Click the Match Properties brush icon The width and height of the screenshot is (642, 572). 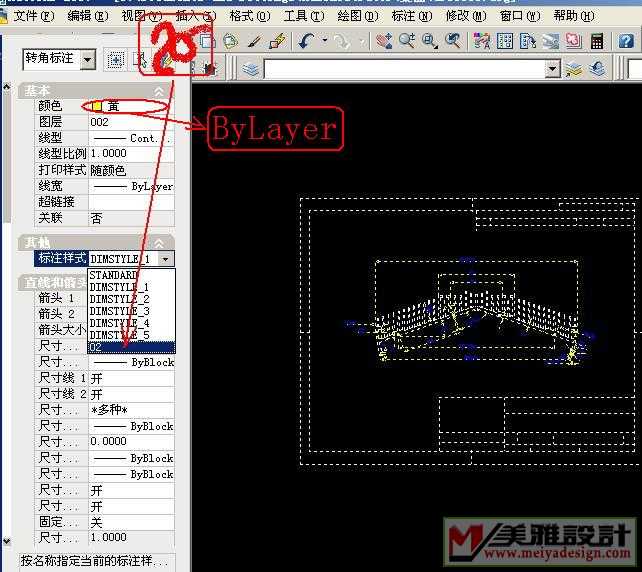277,41
